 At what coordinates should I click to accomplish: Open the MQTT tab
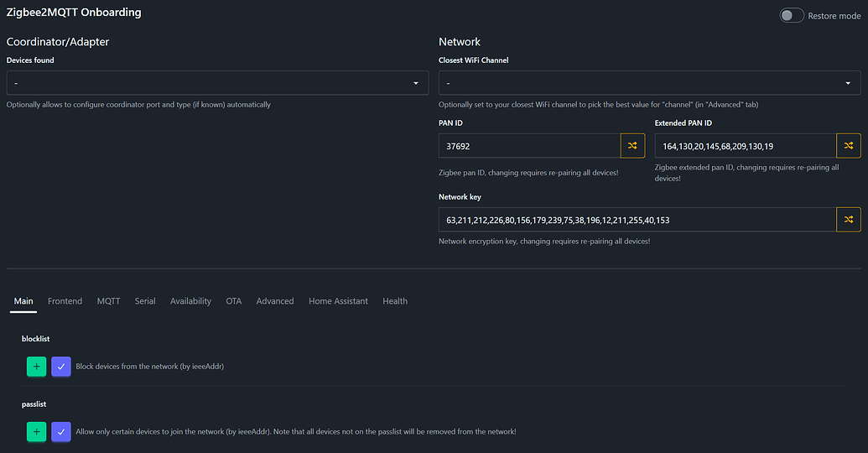coord(108,301)
